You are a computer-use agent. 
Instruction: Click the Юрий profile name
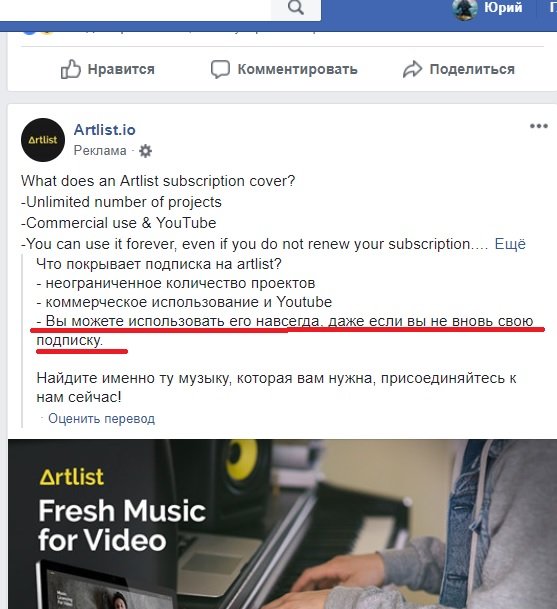[x=503, y=7]
